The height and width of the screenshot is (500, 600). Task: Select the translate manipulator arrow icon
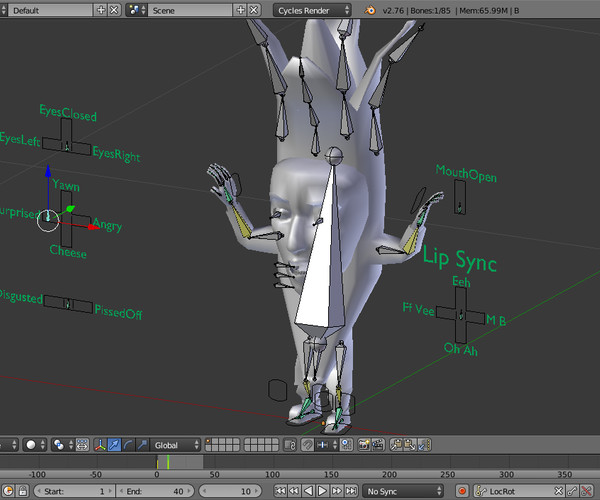point(114,444)
